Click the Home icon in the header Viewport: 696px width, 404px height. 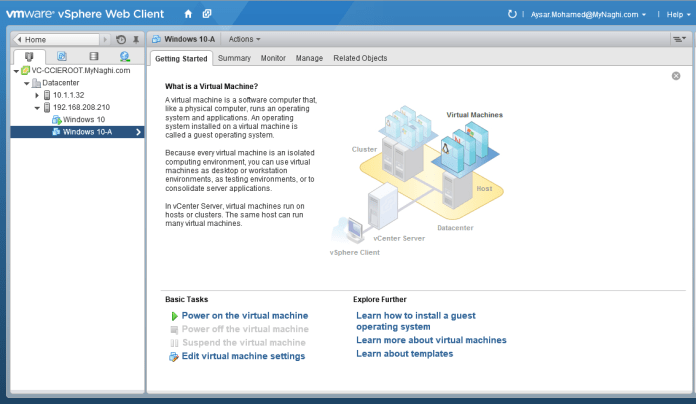188,14
